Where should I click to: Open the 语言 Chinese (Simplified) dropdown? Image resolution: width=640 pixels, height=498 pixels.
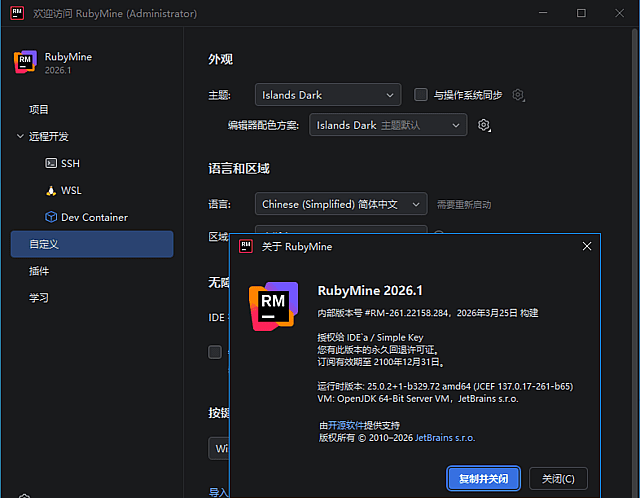[x=341, y=204]
